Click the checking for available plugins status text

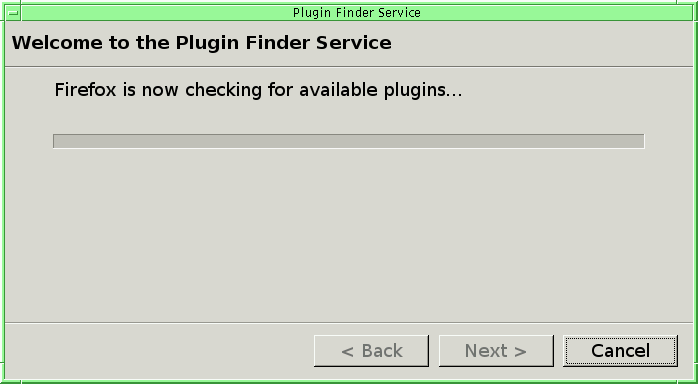[x=258, y=90]
